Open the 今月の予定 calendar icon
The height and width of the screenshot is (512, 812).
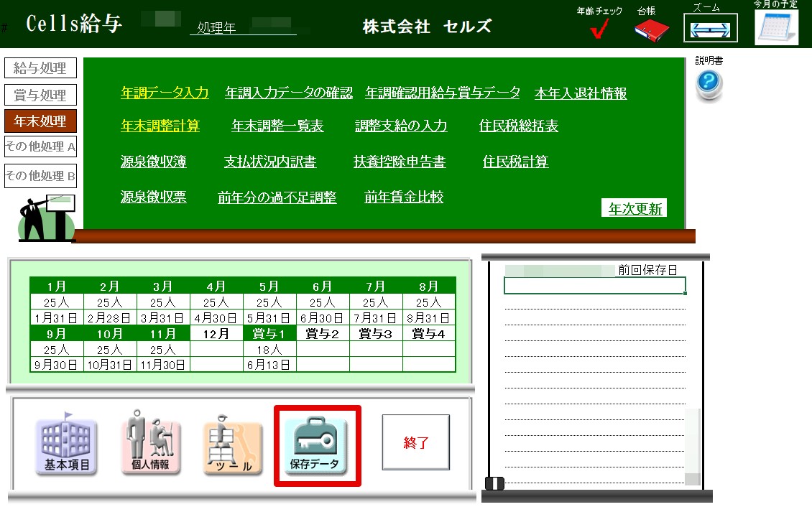coord(776,27)
